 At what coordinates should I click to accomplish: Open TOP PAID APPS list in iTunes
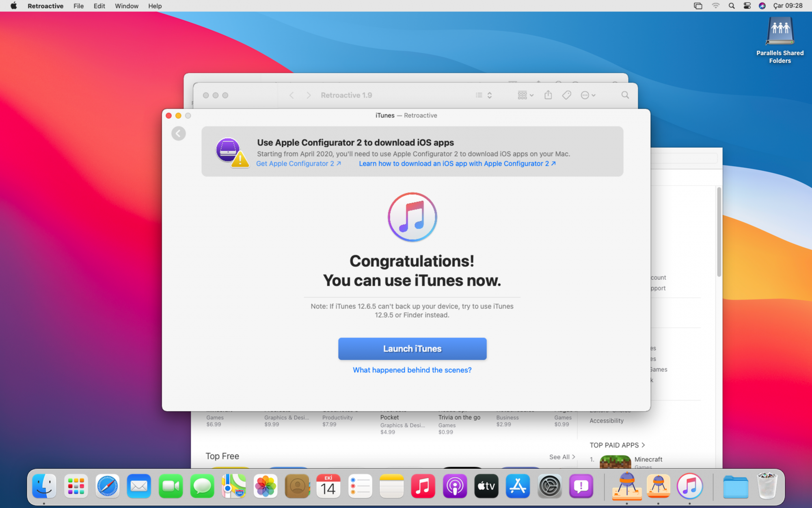click(x=617, y=445)
